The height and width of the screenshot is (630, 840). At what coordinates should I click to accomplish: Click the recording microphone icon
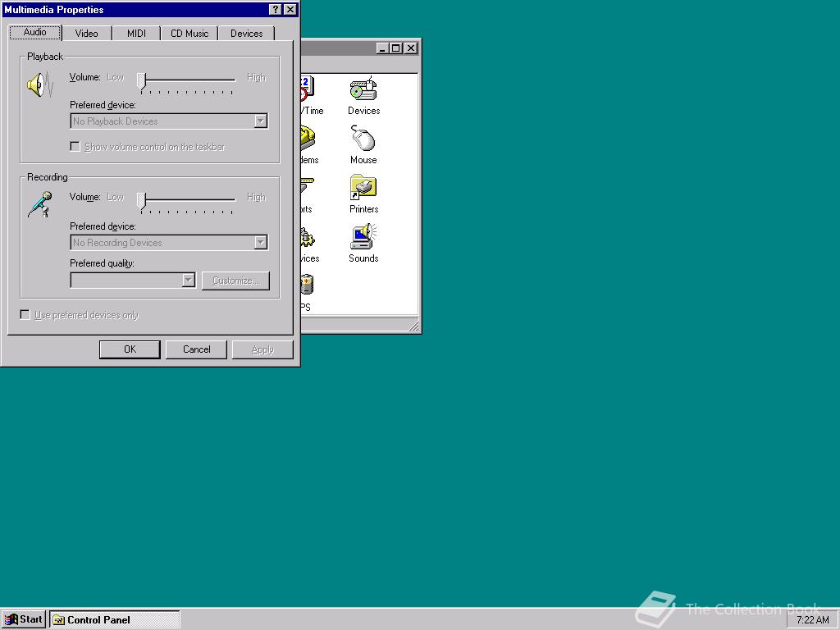(41, 204)
